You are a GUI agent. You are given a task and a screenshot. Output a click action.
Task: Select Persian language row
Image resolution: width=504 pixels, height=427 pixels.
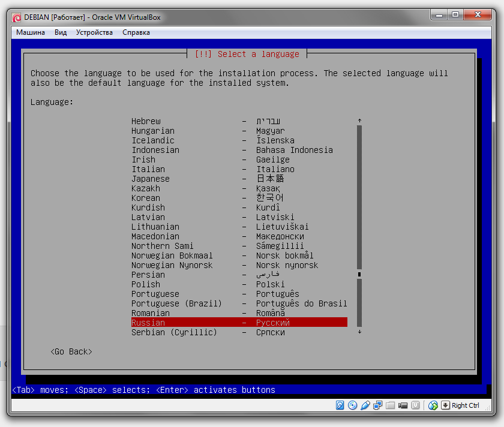pyautogui.click(x=239, y=275)
